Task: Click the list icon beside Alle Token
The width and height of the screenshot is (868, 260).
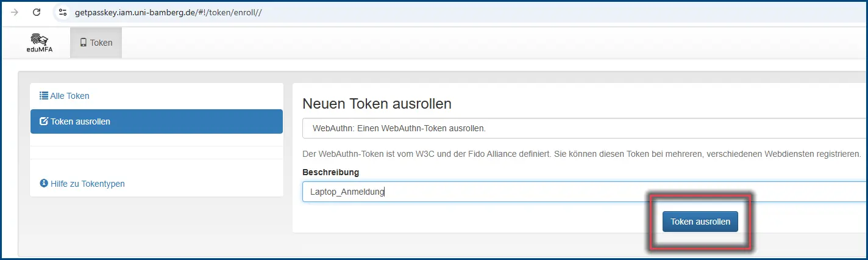Action: (x=44, y=96)
